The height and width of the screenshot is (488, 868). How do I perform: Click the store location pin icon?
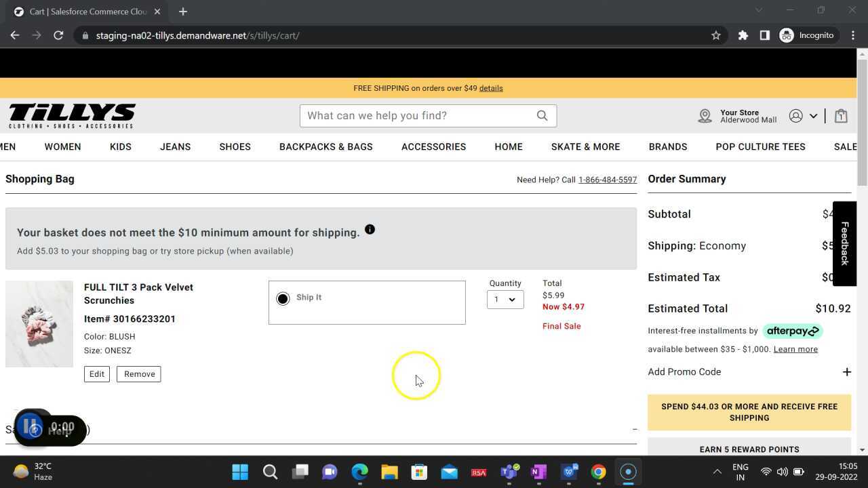705,116
